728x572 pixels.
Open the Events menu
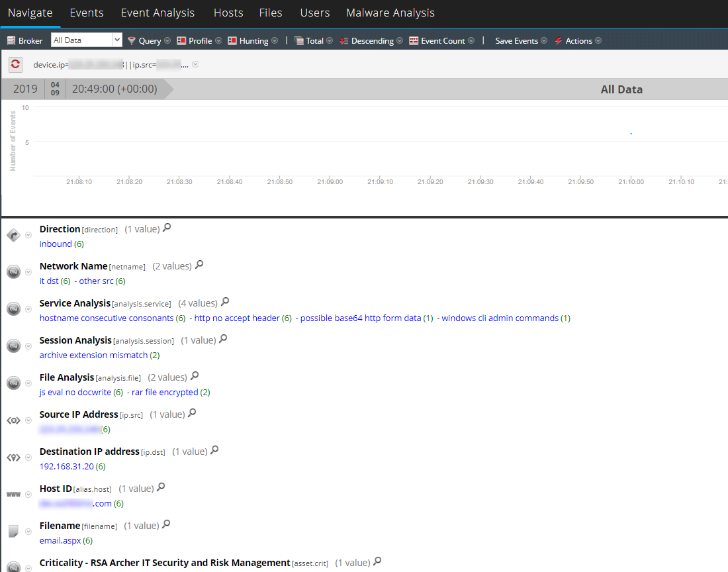(86, 13)
